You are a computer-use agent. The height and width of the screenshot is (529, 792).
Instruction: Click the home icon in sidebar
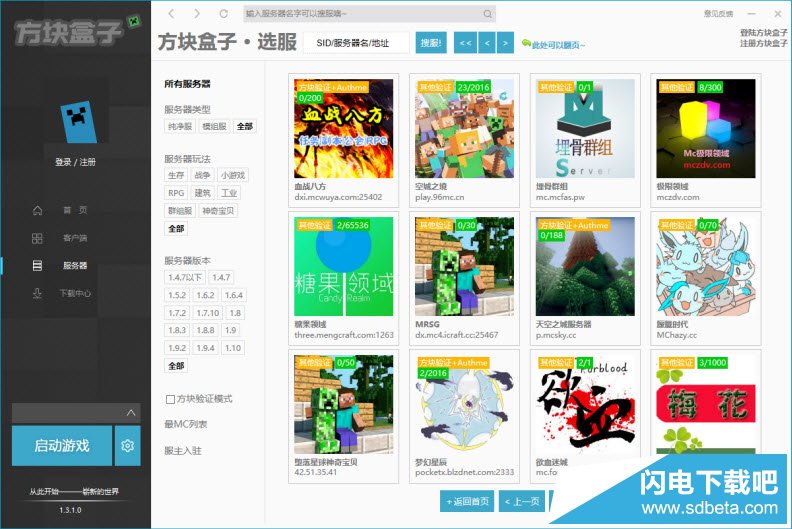tap(37, 210)
